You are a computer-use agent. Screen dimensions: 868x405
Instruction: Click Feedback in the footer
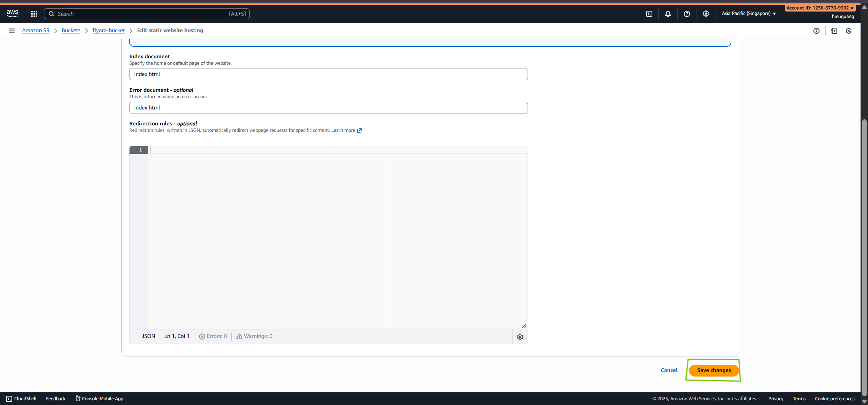pos(56,399)
